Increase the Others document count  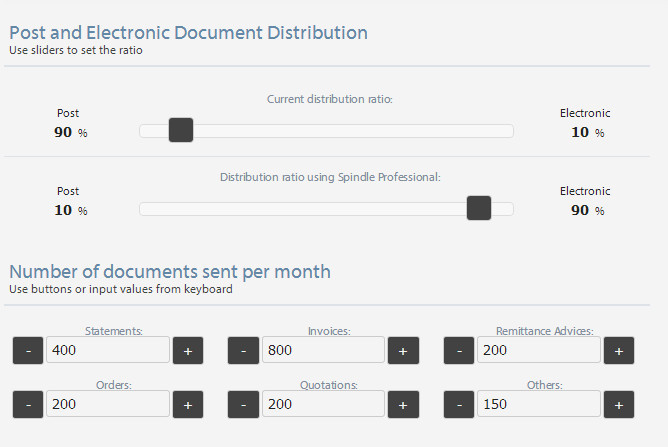pos(619,404)
